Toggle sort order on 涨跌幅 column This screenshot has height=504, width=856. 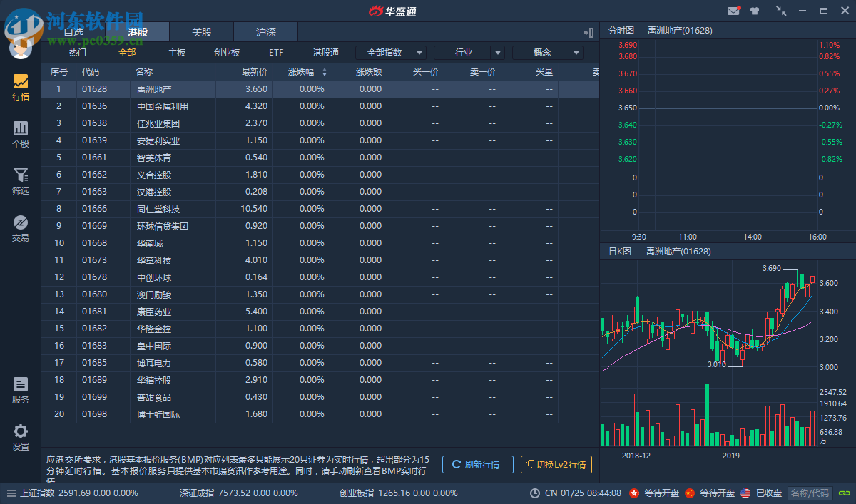coord(325,71)
